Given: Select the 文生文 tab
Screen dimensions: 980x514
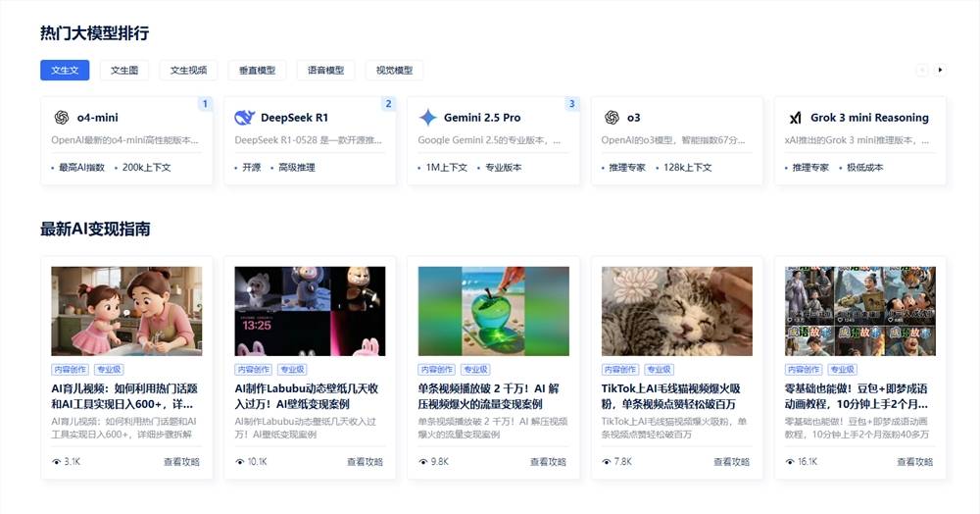Looking at the screenshot, I should coord(65,70).
